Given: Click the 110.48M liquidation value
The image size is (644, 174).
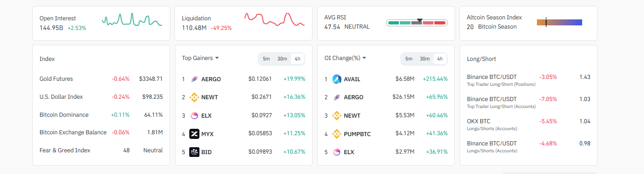Looking at the screenshot, I should click(194, 28).
